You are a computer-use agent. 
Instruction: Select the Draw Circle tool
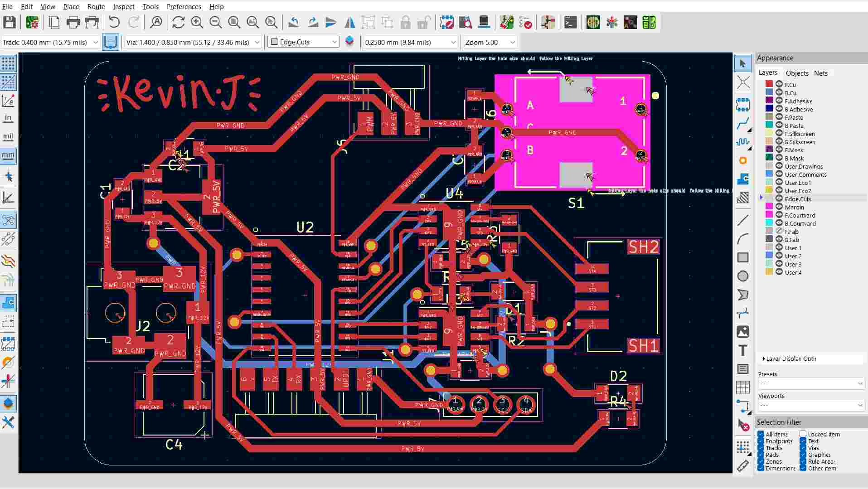pyautogui.click(x=742, y=276)
